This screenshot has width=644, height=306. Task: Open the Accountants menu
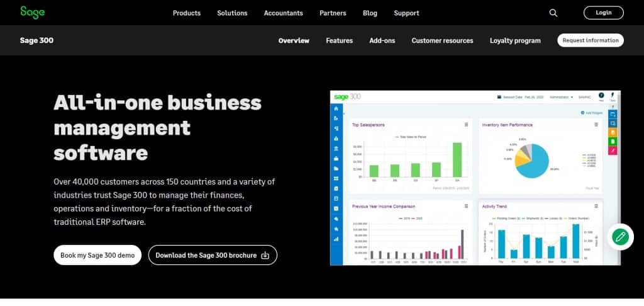coord(284,13)
